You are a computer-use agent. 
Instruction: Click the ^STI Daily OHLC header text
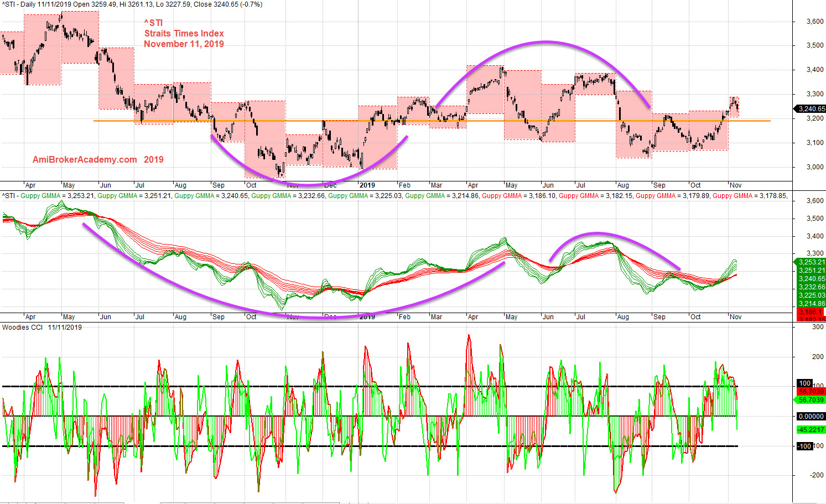pos(133,4)
